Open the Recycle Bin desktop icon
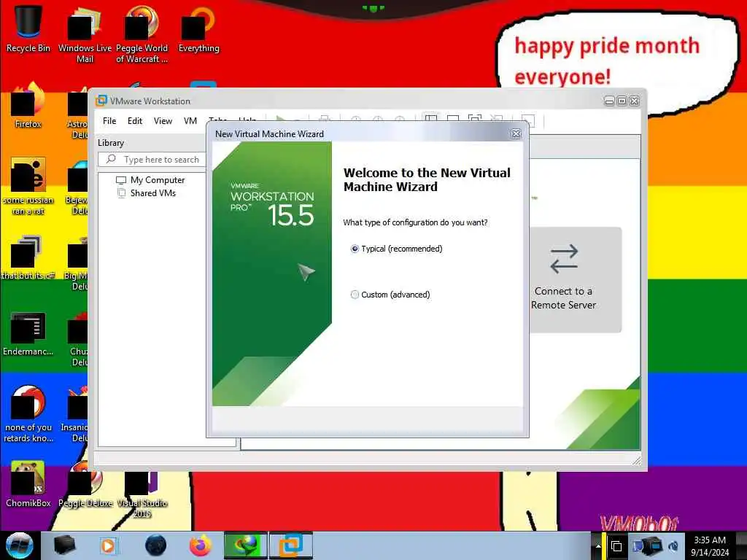The width and height of the screenshot is (747, 560). tap(28, 28)
